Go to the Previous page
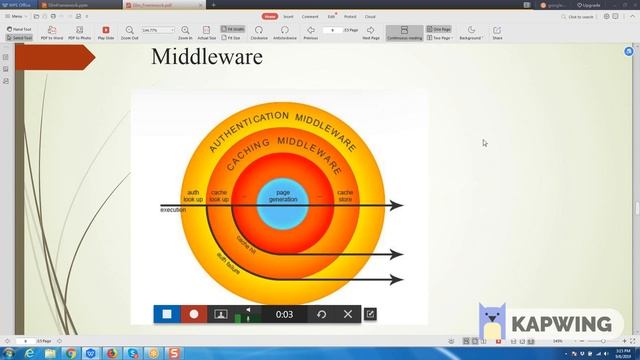Image resolution: width=640 pixels, height=360 pixels. click(311, 33)
